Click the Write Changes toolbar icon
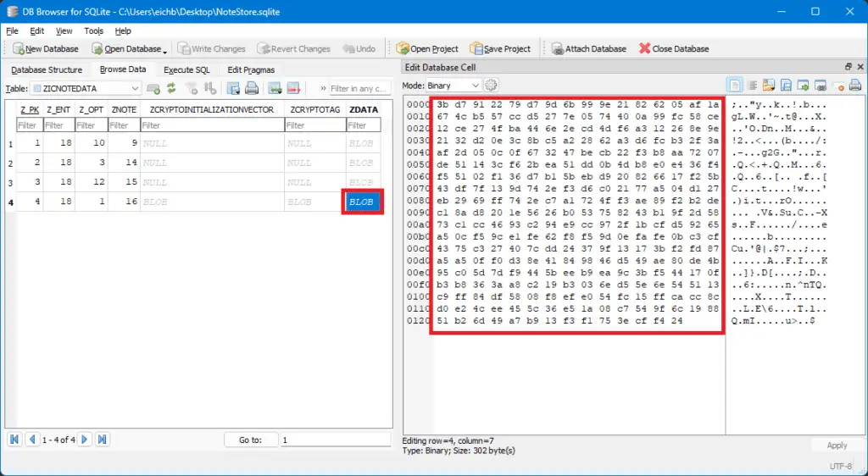The width and height of the screenshot is (868, 476). click(184, 48)
